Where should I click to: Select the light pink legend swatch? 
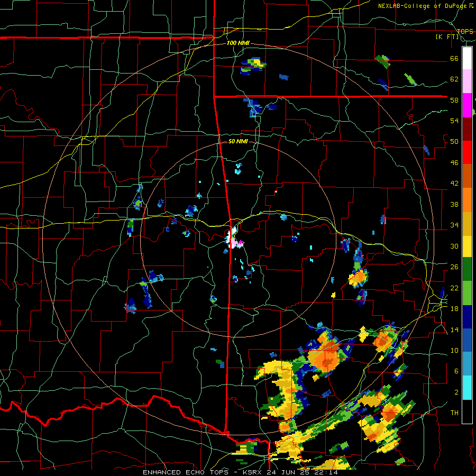(467, 81)
